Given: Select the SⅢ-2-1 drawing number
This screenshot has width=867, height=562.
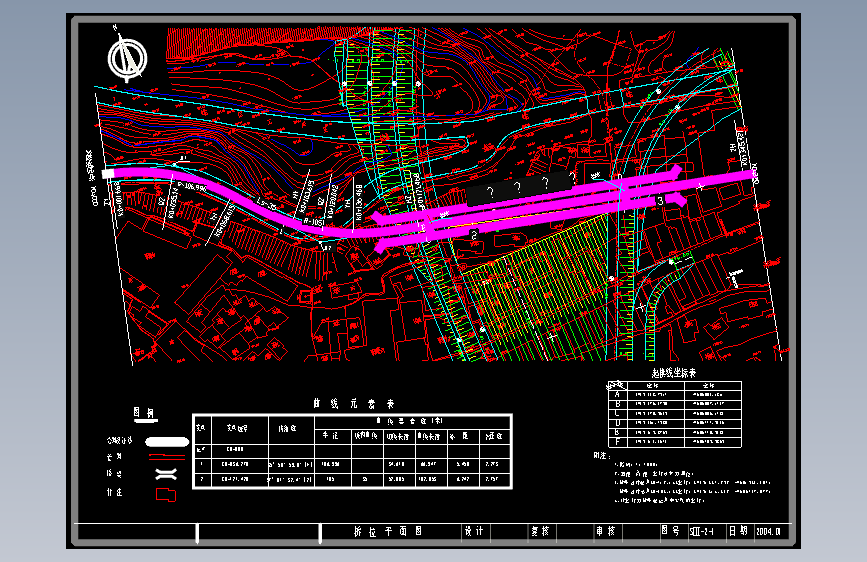Looking at the screenshot, I should [702, 532].
